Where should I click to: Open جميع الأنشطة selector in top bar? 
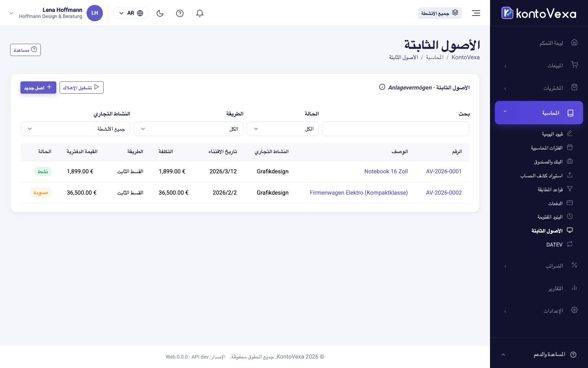tap(440, 13)
